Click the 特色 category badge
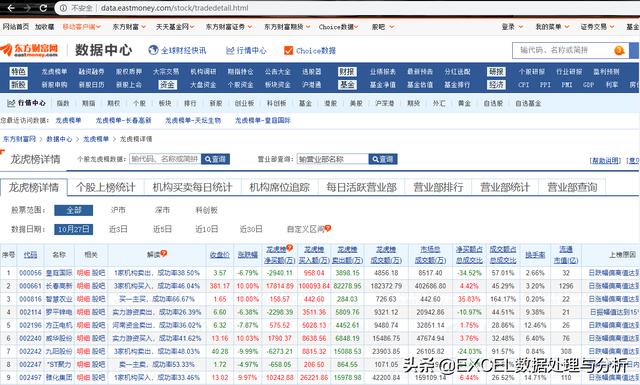 (18, 71)
